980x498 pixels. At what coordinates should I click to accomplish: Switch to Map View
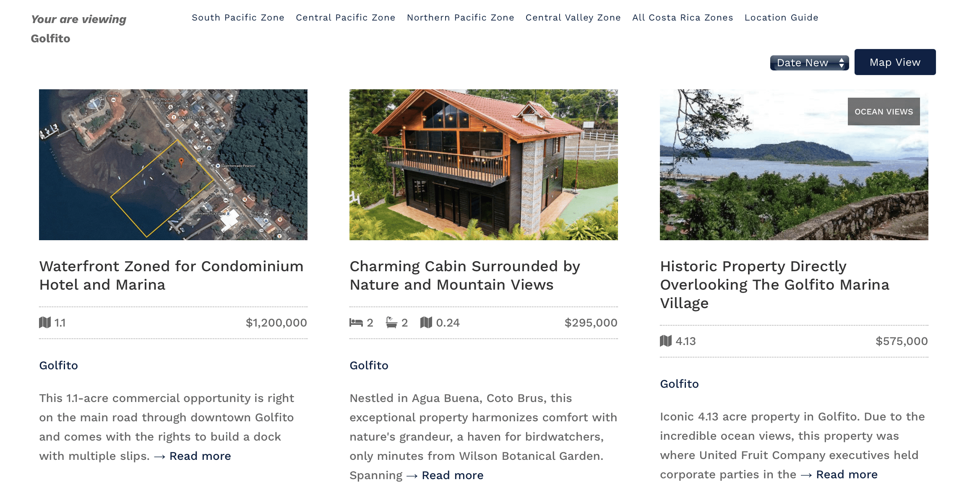(x=895, y=62)
